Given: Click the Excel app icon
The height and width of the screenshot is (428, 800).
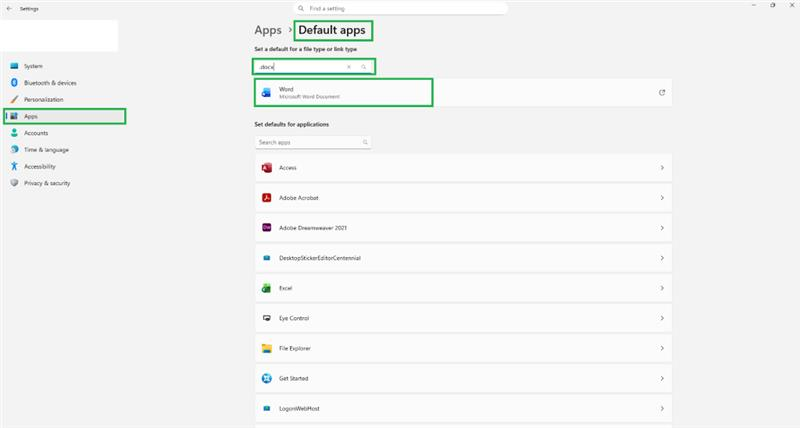Looking at the screenshot, I should point(266,288).
